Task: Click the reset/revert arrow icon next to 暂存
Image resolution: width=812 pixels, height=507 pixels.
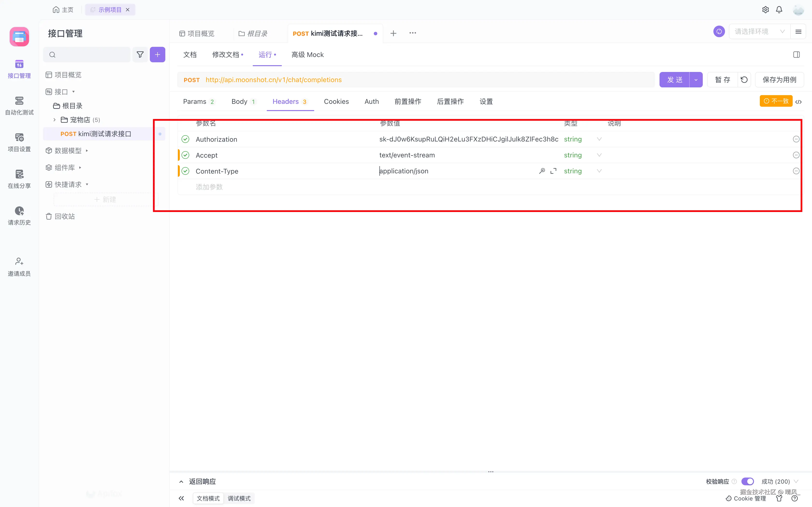Action: click(744, 80)
